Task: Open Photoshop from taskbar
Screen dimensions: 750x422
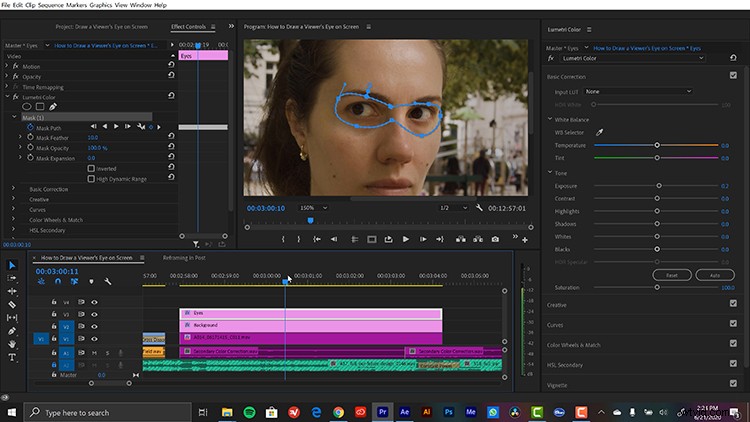Action: (449, 412)
